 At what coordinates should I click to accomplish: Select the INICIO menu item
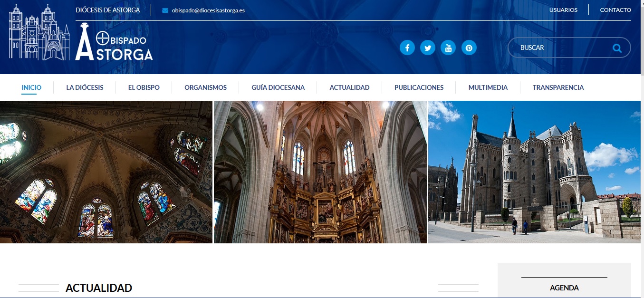(x=31, y=87)
